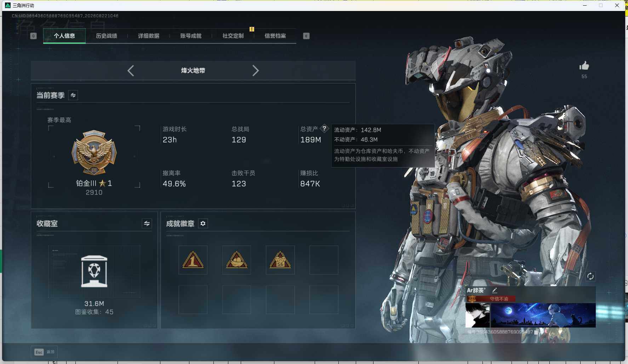
Task: Click the Q key previous-tab icon
Action: (33, 36)
